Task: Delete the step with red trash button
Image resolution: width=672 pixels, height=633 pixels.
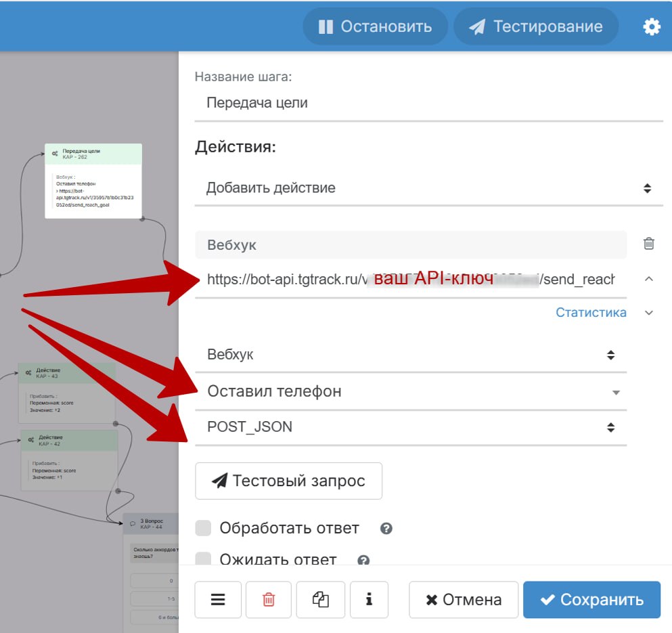Action: (269, 600)
